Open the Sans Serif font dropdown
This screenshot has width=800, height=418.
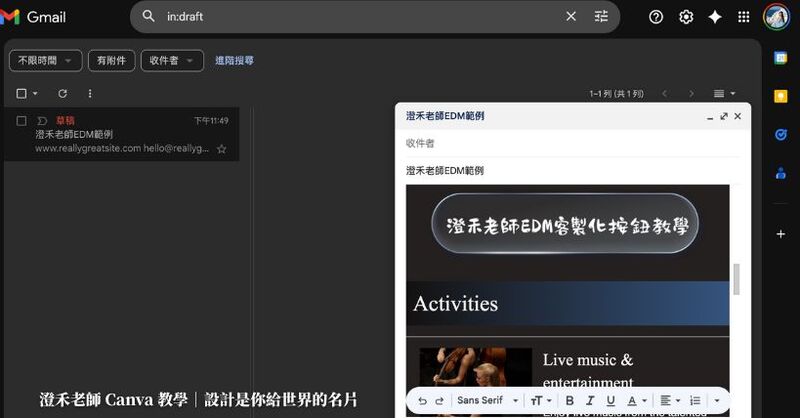pos(488,401)
